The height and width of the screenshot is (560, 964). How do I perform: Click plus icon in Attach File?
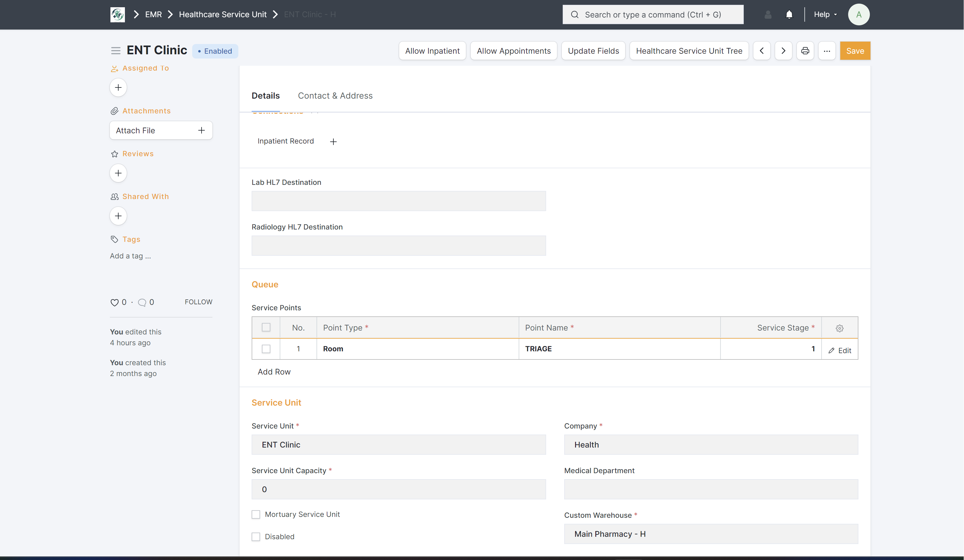click(x=202, y=130)
